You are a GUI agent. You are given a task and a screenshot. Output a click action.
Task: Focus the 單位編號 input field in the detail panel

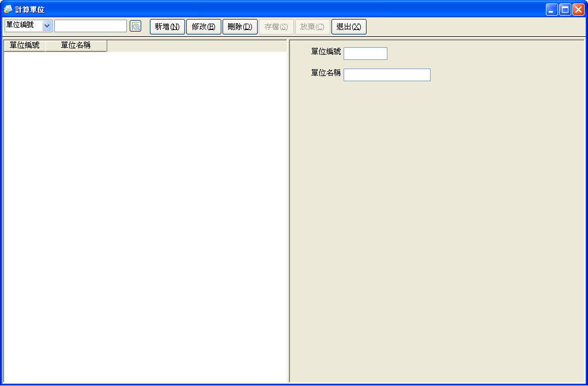point(365,54)
